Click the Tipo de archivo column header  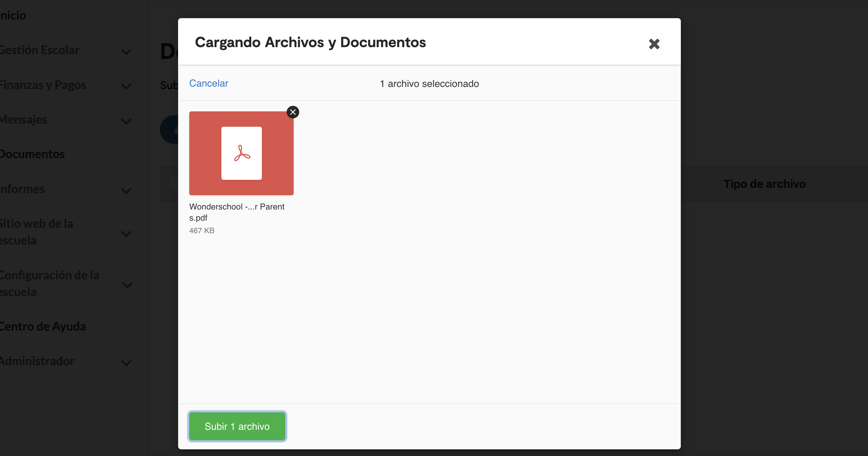[764, 184]
